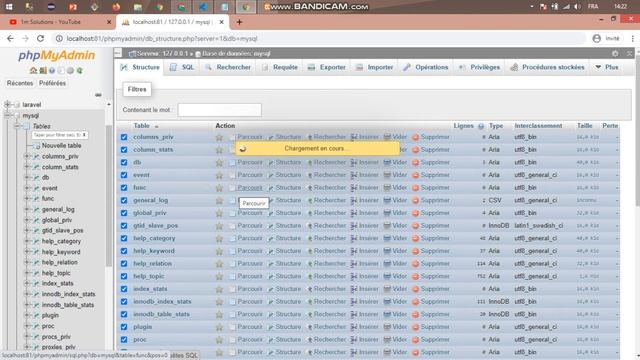Screen dimensions: 640x360
Task: Uncheck the column_stats table checkbox
Action: pyautogui.click(x=124, y=150)
